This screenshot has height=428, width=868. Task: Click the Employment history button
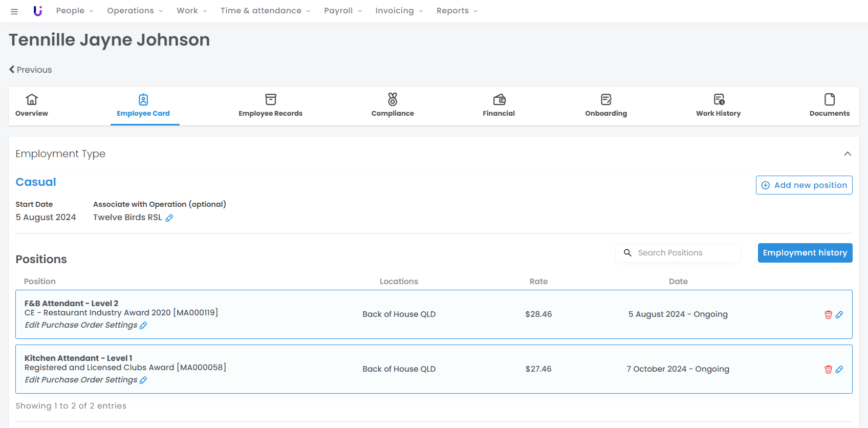pyautogui.click(x=805, y=253)
